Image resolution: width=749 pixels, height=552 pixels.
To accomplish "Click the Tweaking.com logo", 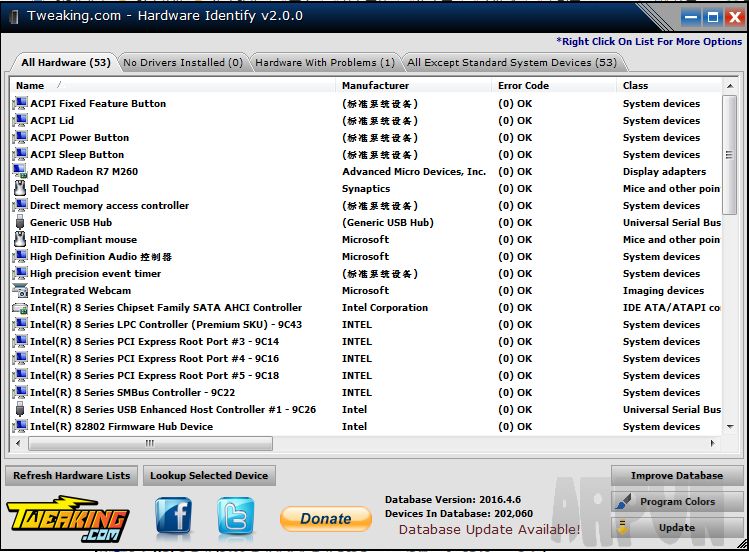I will pyautogui.click(x=68, y=519).
